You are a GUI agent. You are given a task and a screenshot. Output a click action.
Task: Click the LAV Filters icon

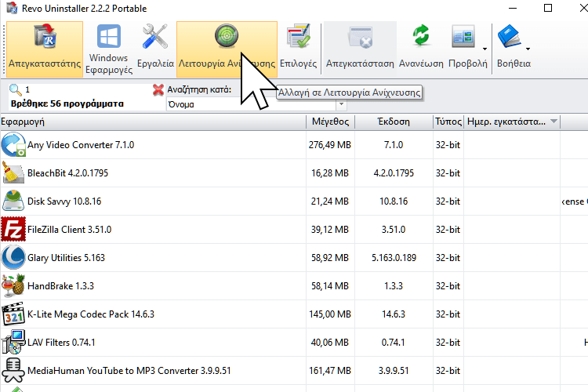pos(13,342)
